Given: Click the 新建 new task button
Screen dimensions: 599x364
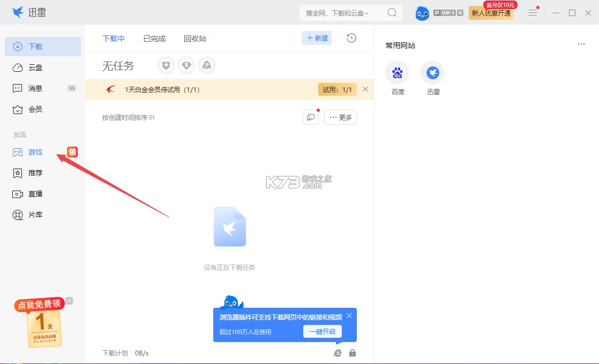Looking at the screenshot, I should (317, 38).
